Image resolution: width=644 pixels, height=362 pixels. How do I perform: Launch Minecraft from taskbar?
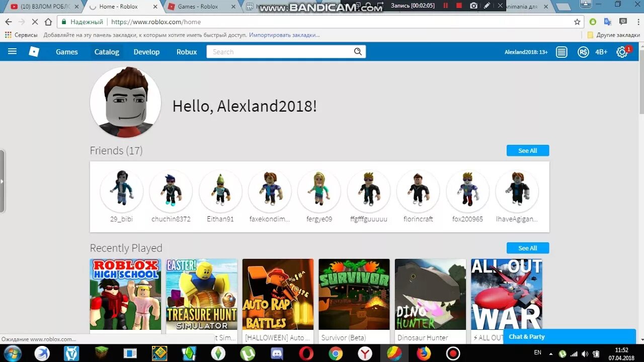pos(102,353)
